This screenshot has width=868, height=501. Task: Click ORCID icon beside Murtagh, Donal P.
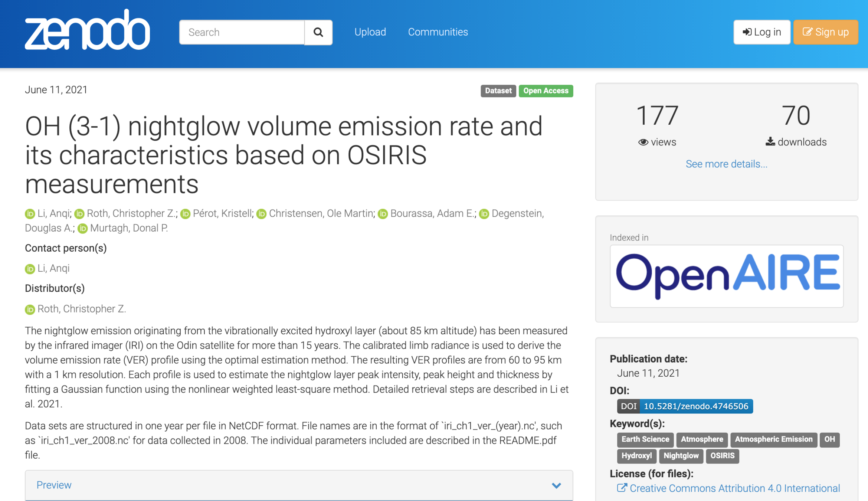82,229
